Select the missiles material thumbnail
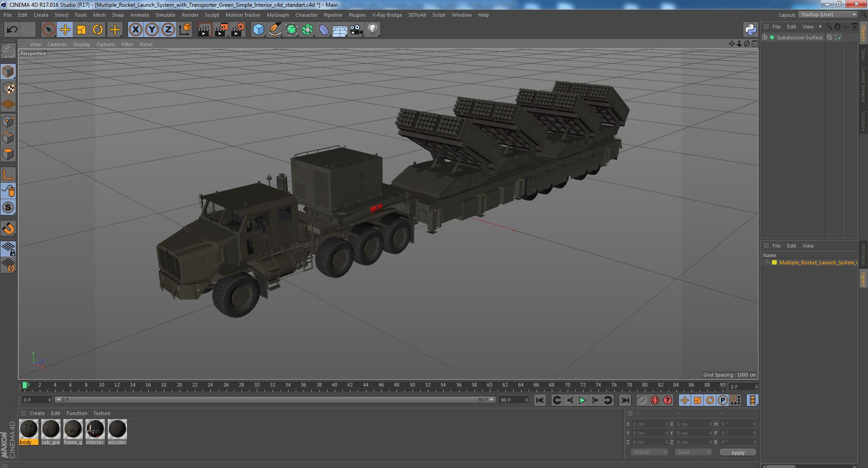Image resolution: width=868 pixels, height=468 pixels. 117,432
